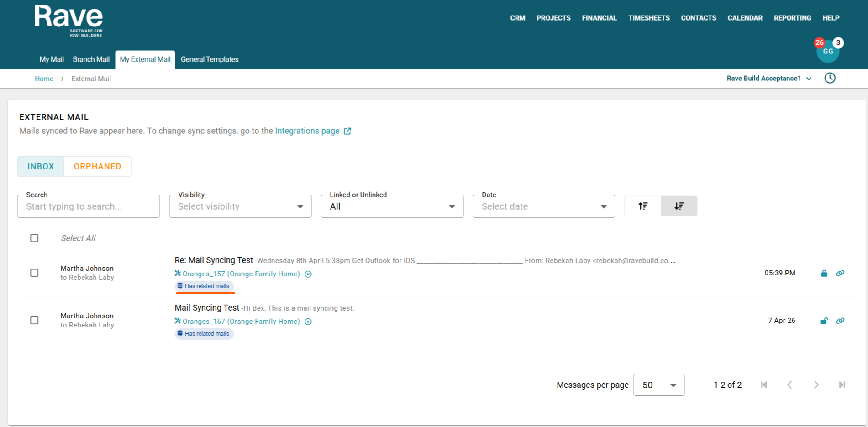Image resolution: width=868 pixels, height=427 pixels.
Task: Open the CRM menu
Action: tap(518, 18)
